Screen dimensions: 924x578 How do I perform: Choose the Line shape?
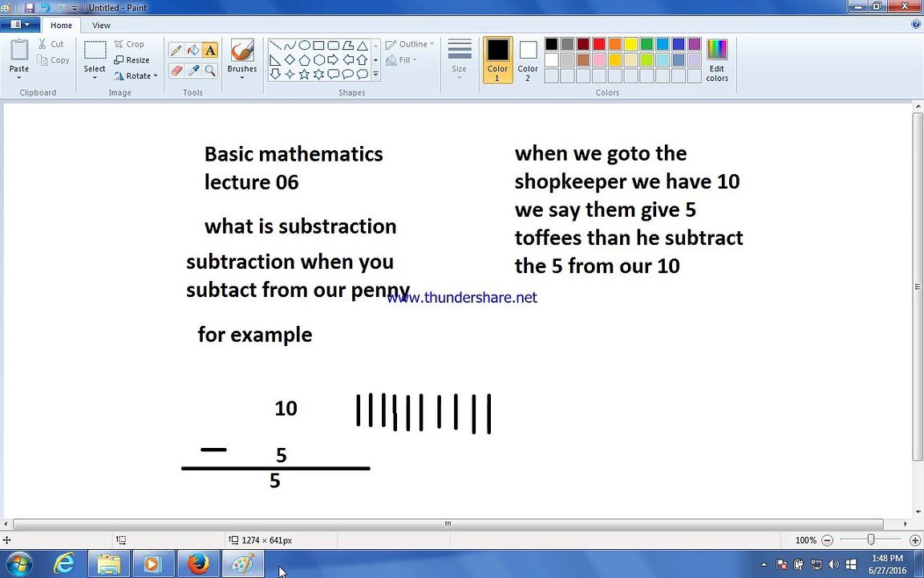point(275,46)
